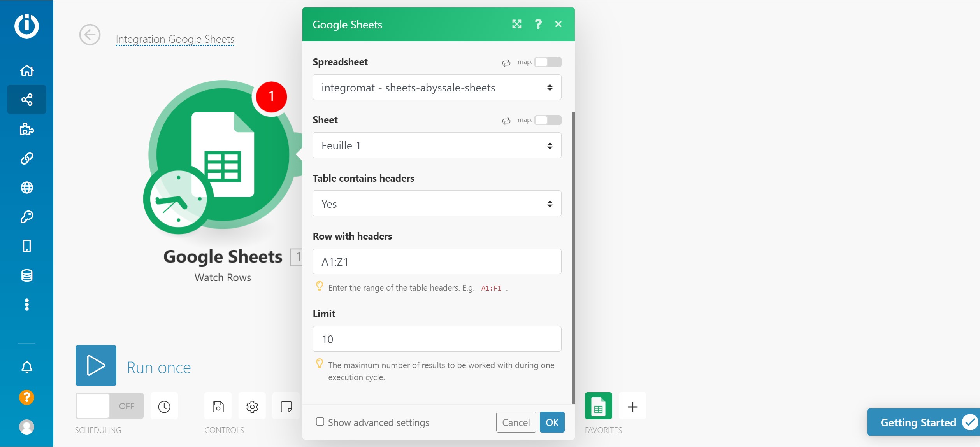Image resolution: width=980 pixels, height=447 pixels.
Task: Open Keys icon in sidebar
Action: (26, 217)
